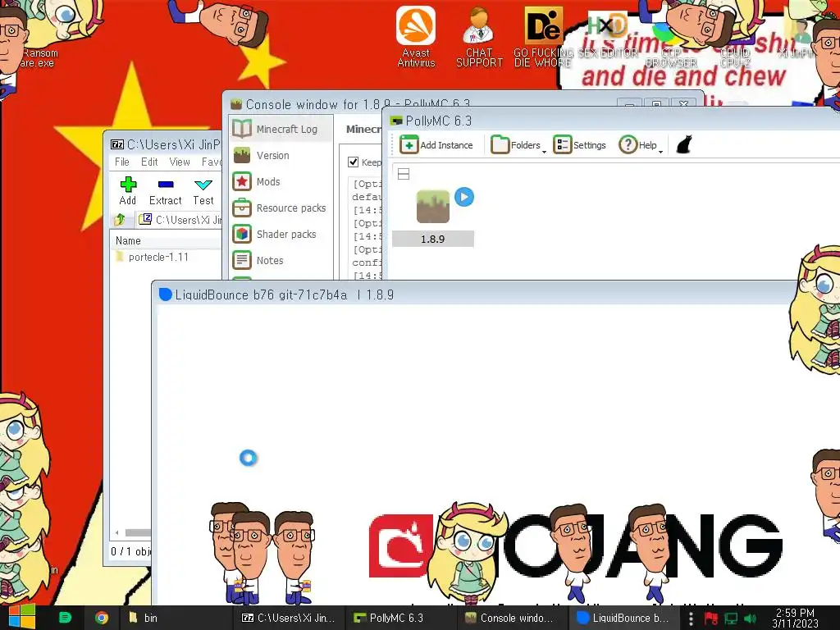Toggle the Keep checkbox in Console window
Image resolution: width=840 pixels, height=630 pixels.
[353, 162]
